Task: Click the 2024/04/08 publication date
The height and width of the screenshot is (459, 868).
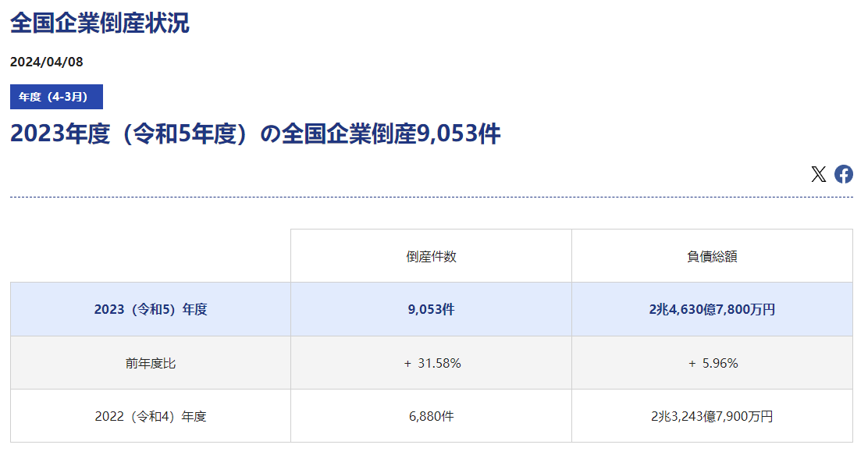Action: [x=46, y=62]
